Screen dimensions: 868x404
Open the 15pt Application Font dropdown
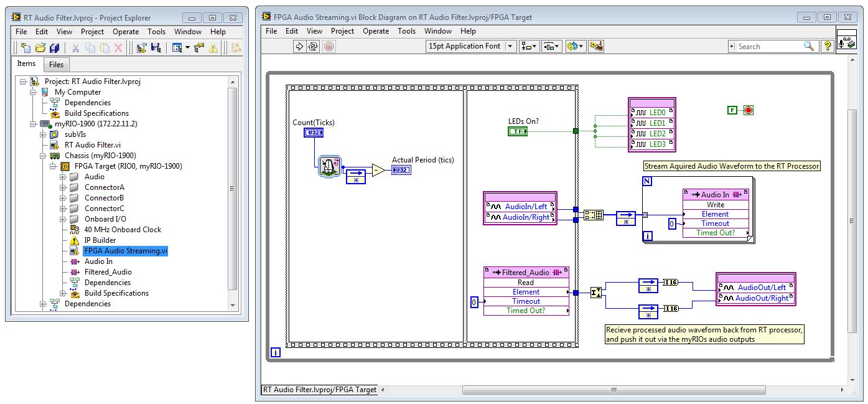510,46
